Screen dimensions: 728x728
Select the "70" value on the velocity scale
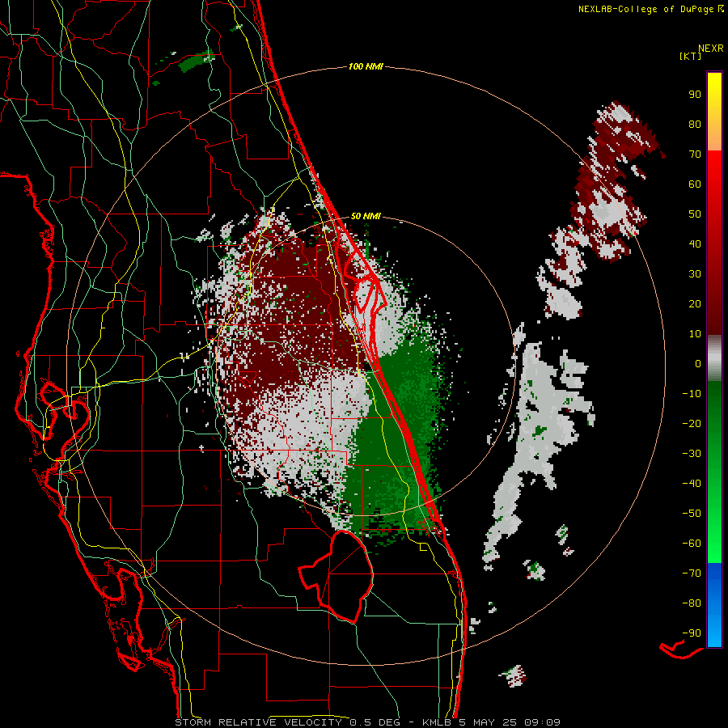695,154
